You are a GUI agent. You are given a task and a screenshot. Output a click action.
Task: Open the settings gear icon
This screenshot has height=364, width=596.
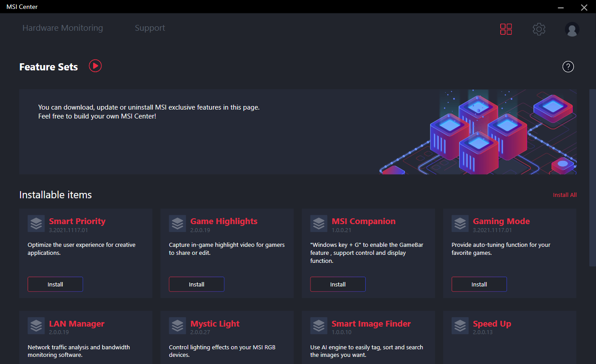click(539, 29)
